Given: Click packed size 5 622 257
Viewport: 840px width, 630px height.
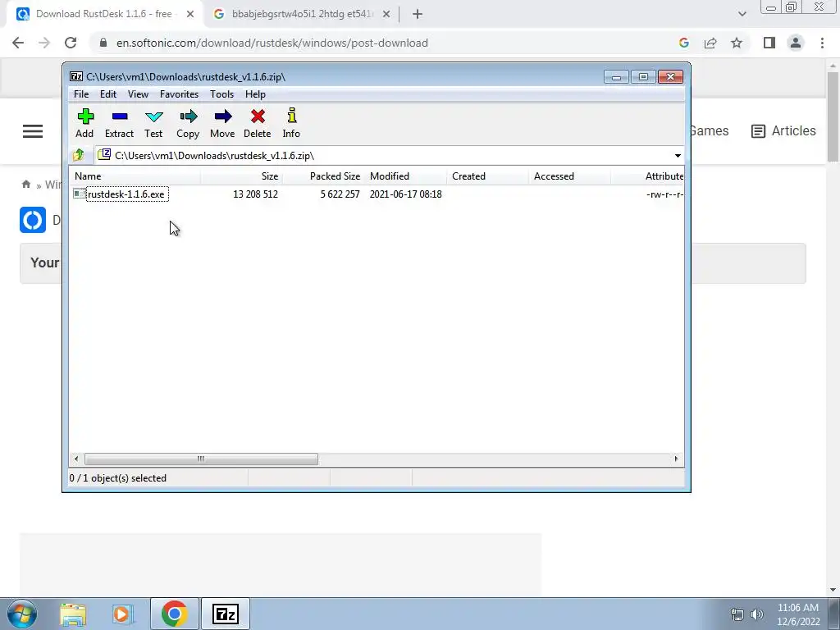Looking at the screenshot, I should click(x=340, y=194).
